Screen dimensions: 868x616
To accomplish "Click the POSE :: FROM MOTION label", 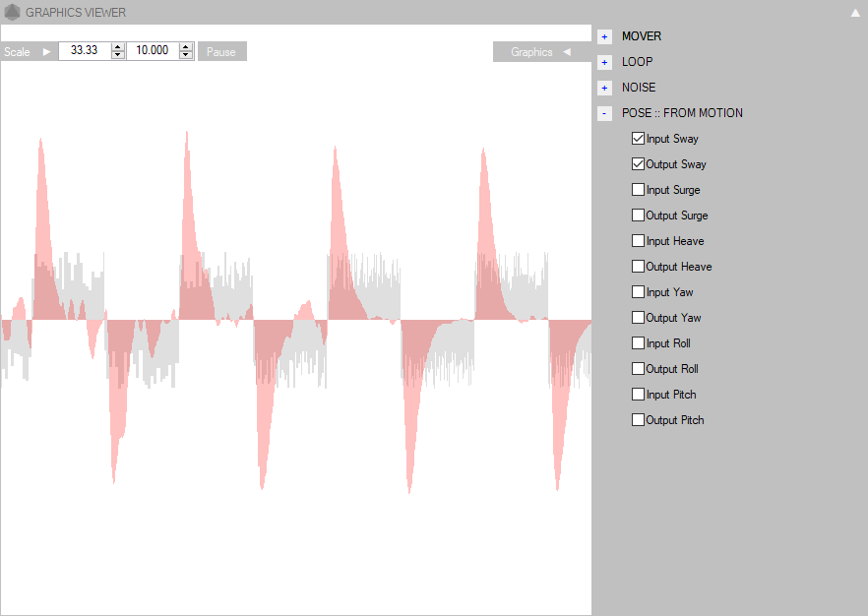I will pos(682,113).
